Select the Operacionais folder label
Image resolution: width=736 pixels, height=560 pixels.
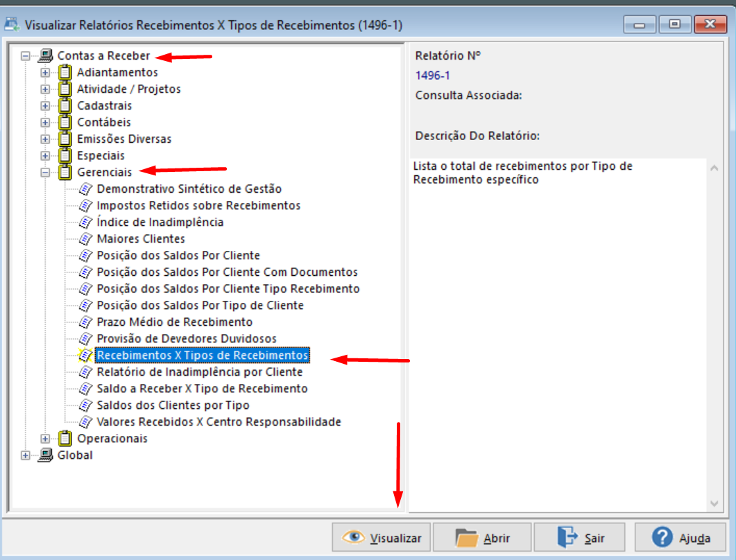112,439
